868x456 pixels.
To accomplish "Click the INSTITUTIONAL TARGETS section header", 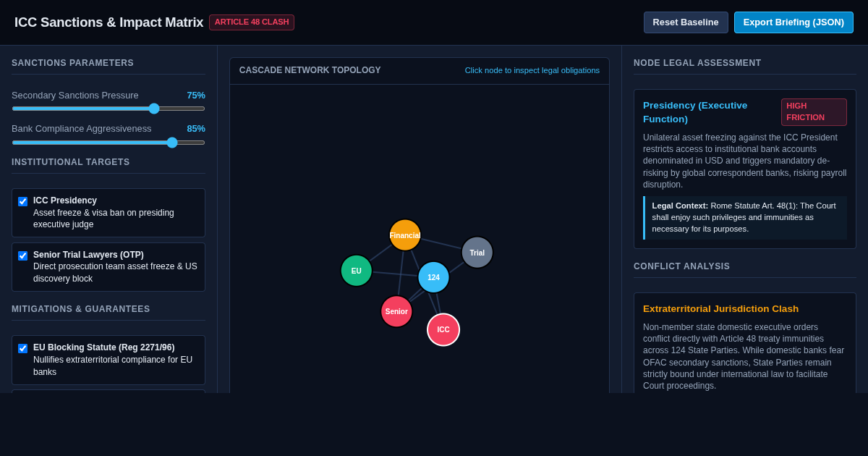I will pyautogui.click(x=71, y=162).
